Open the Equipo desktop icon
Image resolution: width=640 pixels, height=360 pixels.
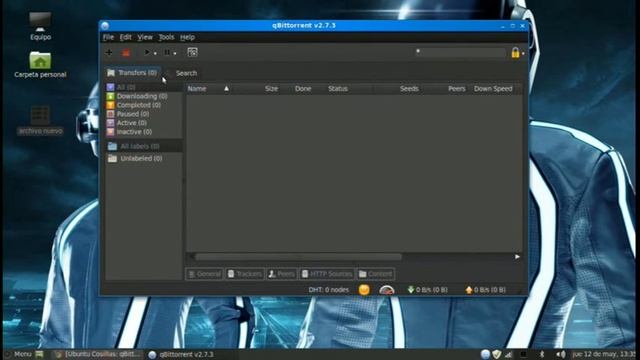click(40, 27)
